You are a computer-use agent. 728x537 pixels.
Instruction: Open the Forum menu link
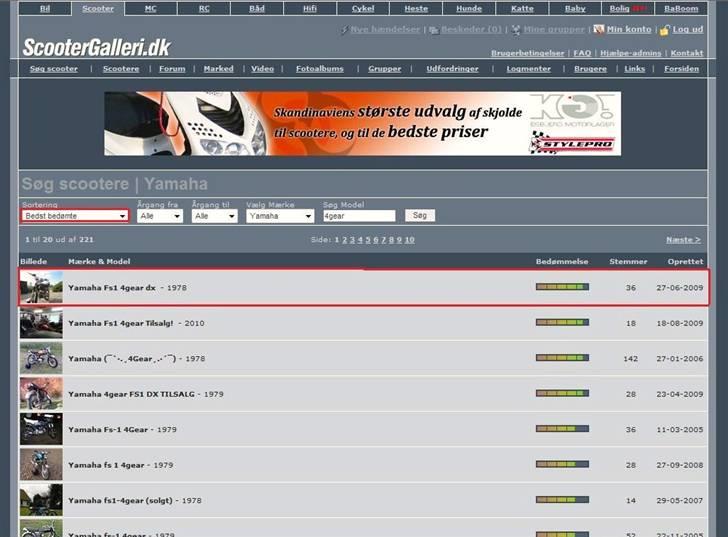(x=172, y=69)
